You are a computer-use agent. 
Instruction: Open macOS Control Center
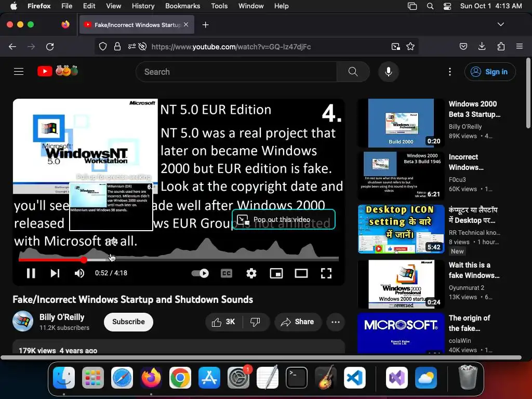coord(447,6)
